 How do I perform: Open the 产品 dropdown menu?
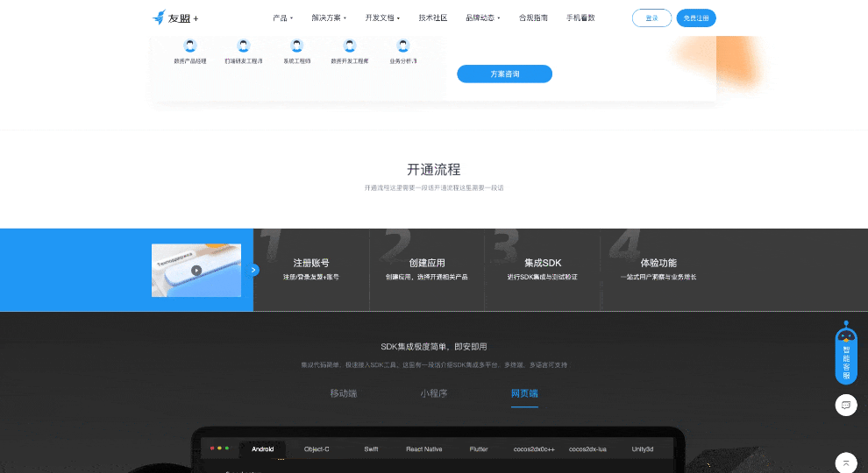[x=282, y=18]
